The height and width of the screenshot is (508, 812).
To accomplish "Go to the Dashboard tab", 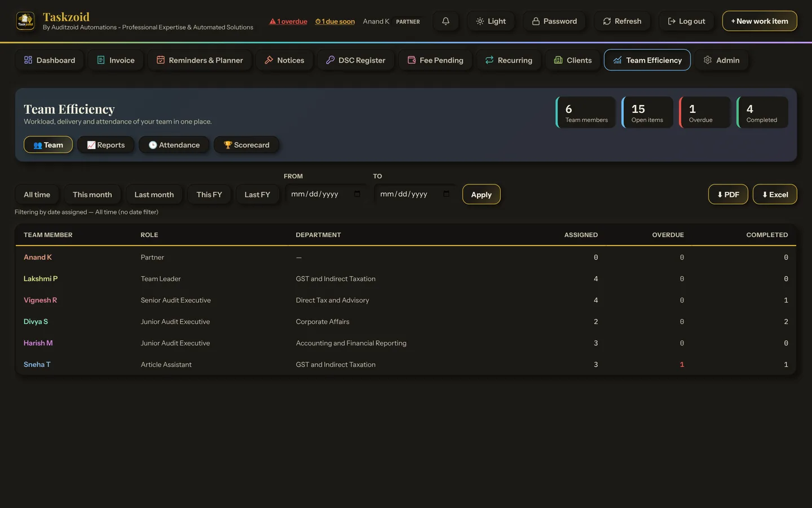I will (x=50, y=60).
